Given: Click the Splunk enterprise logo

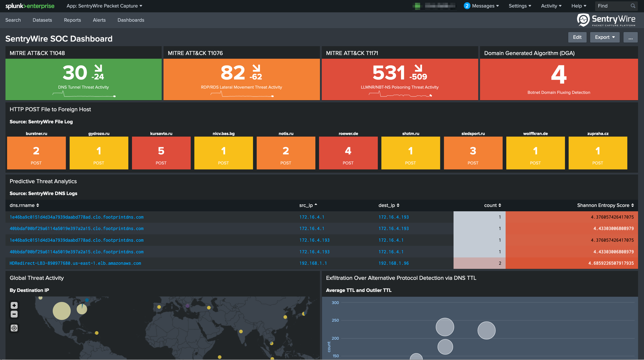Looking at the screenshot, I should 30,6.
